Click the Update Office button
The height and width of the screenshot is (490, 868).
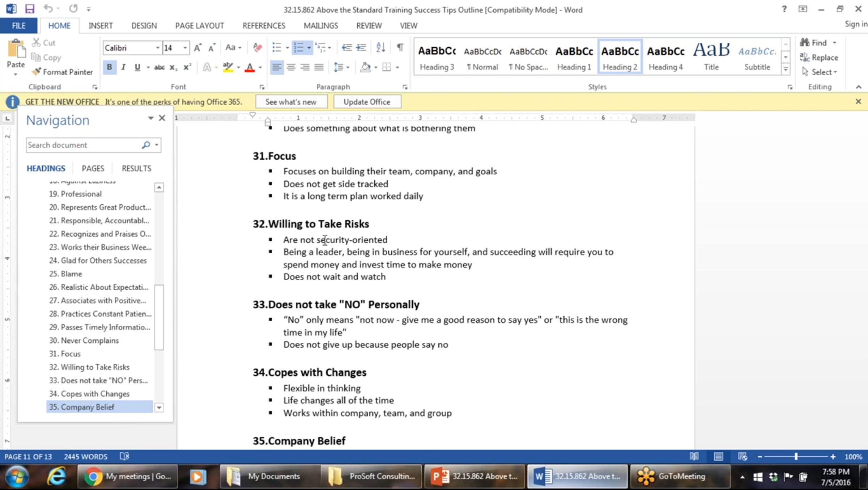click(367, 102)
